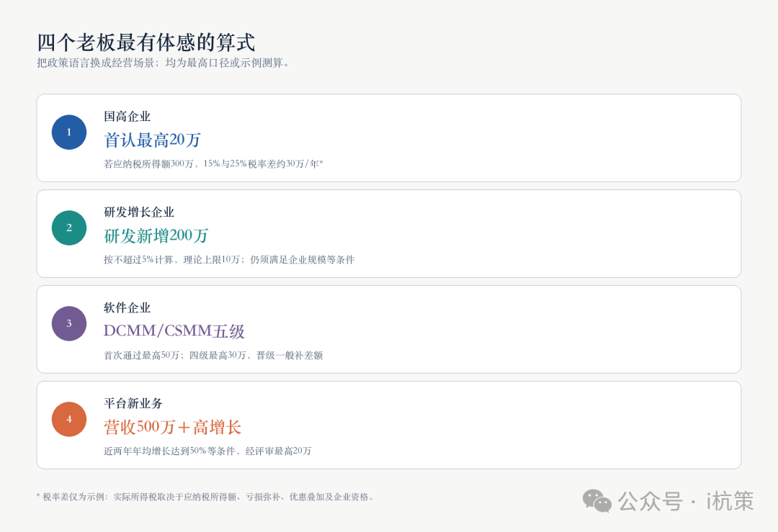Click the 研发新增200万 headline
778x532 pixels.
pos(156,235)
